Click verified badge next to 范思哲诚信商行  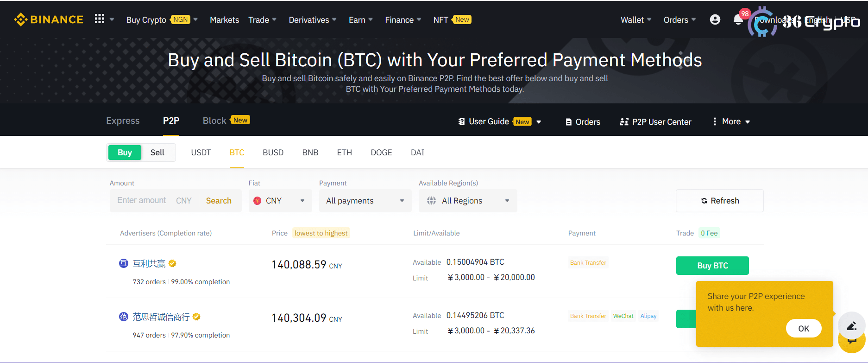[196, 317]
